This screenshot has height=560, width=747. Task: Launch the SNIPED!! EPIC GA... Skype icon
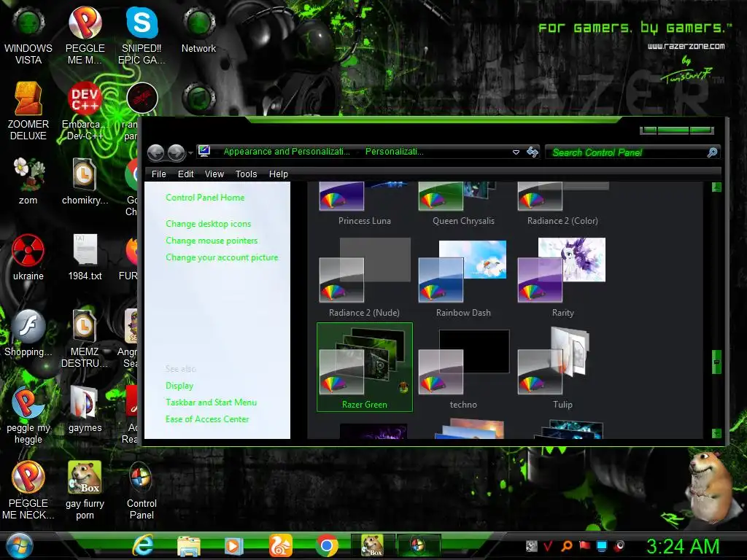(142, 36)
